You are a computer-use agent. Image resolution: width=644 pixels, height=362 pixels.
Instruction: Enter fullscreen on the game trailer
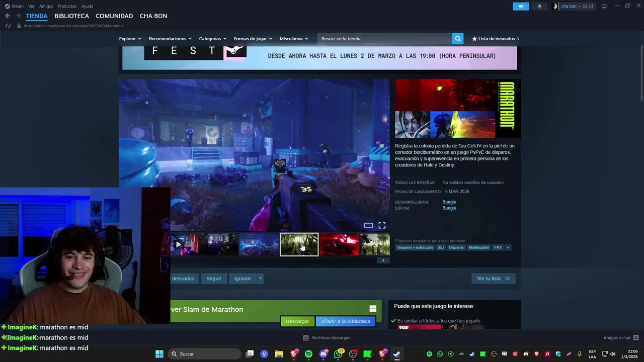click(x=382, y=225)
